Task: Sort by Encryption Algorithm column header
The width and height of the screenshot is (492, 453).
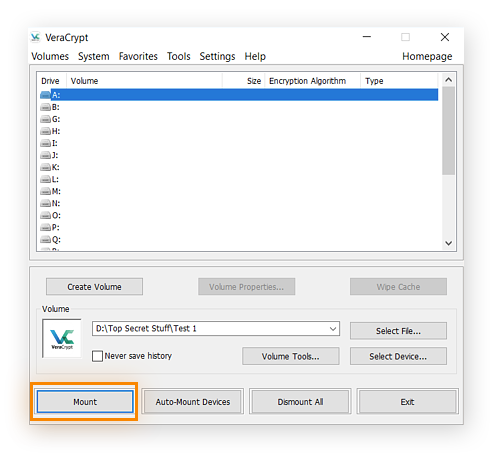Action: 313,81
